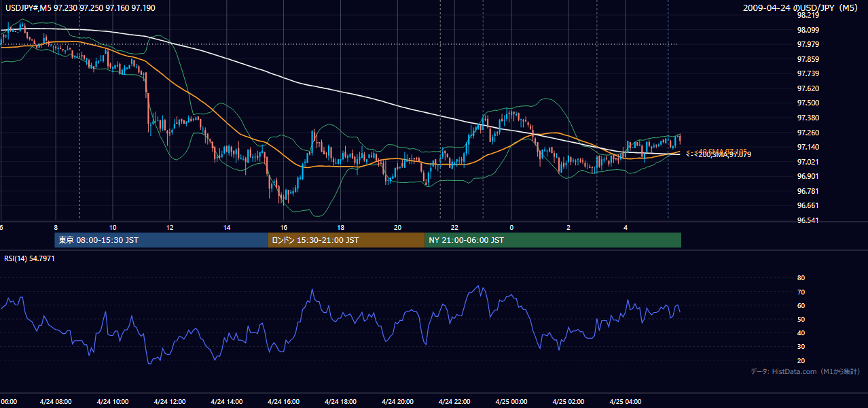Click the 97.859 price axis value
The image size is (868, 408).
(x=808, y=59)
